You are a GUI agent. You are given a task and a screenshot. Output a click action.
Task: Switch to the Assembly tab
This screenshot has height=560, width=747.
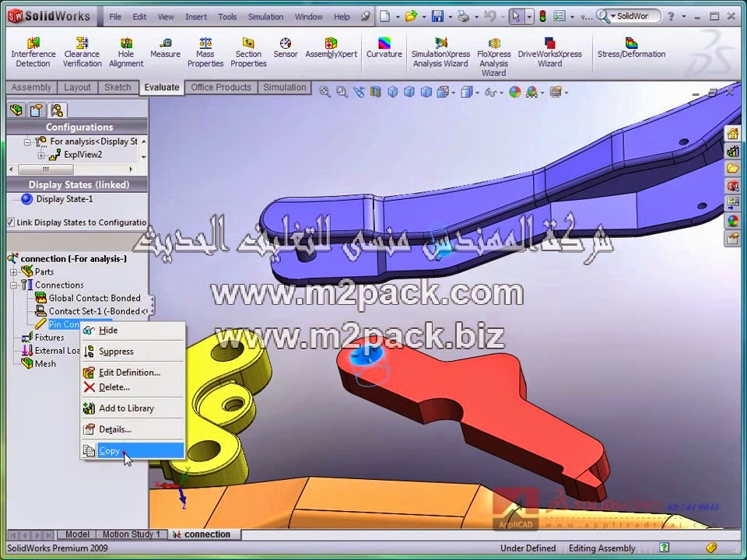click(x=31, y=88)
